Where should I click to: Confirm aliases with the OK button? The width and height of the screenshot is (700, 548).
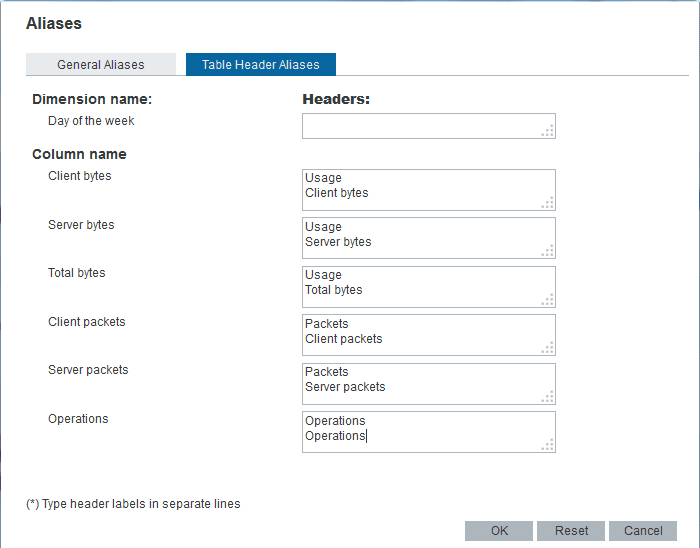click(x=499, y=531)
